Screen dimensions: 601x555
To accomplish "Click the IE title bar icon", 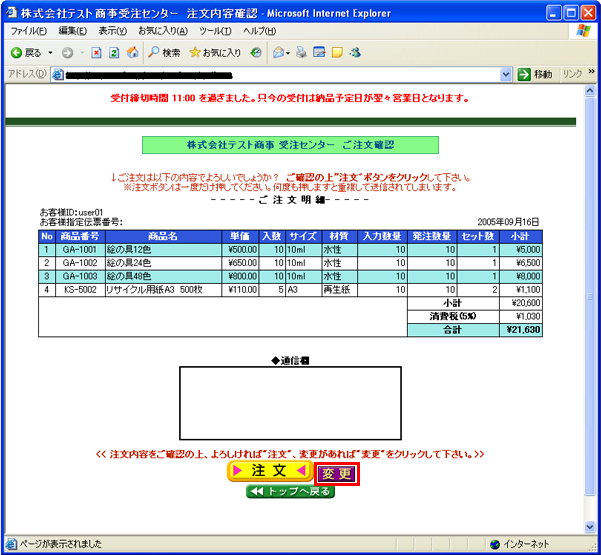I will [11, 13].
